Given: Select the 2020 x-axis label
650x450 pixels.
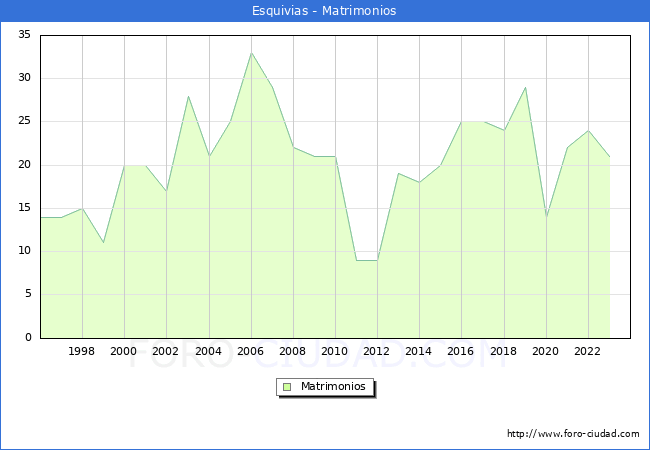Looking at the screenshot, I should pyautogui.click(x=545, y=351).
